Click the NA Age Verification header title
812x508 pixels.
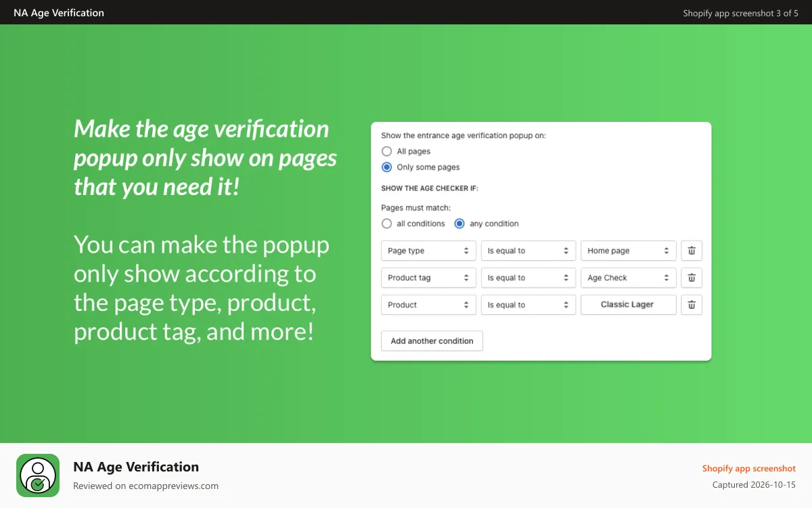(x=59, y=12)
